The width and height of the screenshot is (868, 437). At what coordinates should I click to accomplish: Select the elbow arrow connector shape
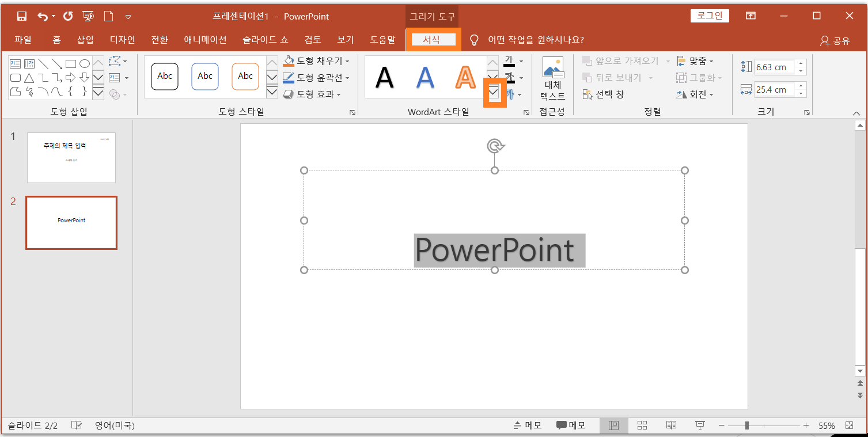pyautogui.click(x=56, y=77)
